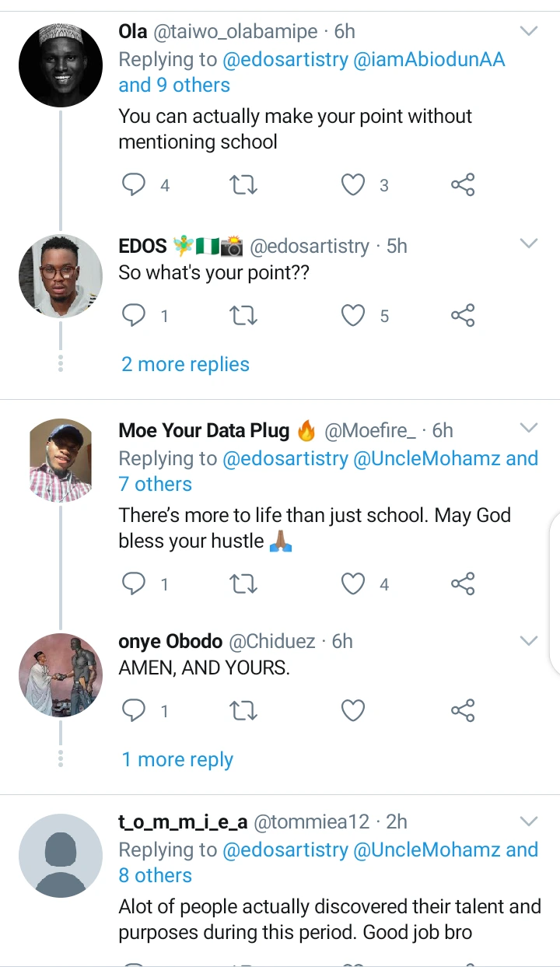Share Ola's tweet

[x=463, y=185]
